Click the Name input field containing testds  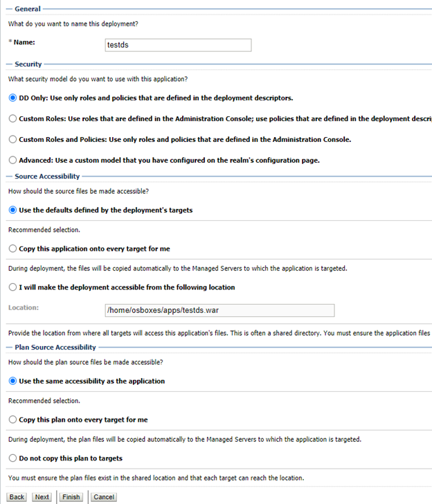[x=178, y=45]
